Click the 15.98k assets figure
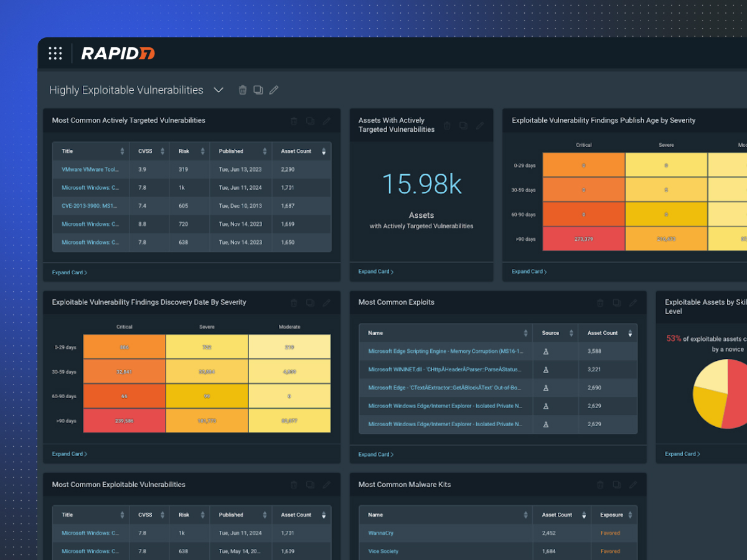The height and width of the screenshot is (560, 747). (x=421, y=184)
